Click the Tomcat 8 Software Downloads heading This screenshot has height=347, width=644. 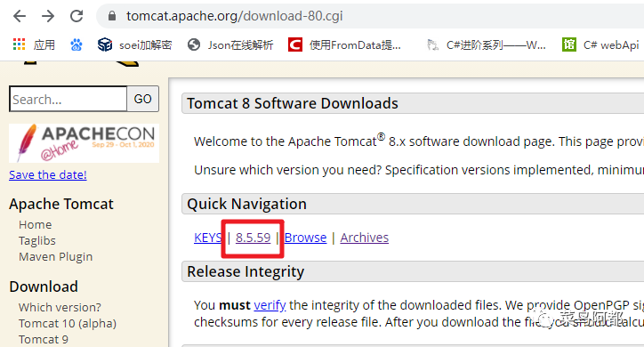[293, 103]
